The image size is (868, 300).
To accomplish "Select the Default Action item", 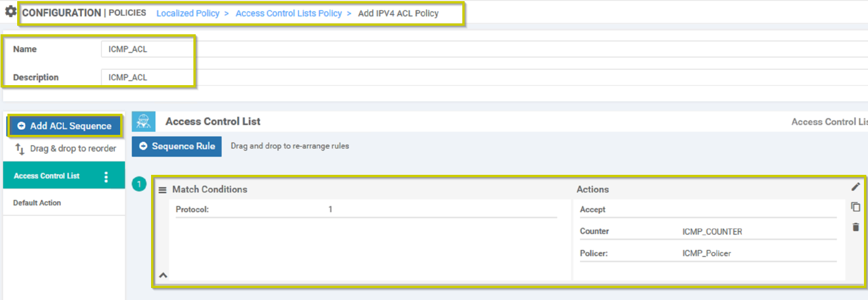I will [64, 203].
